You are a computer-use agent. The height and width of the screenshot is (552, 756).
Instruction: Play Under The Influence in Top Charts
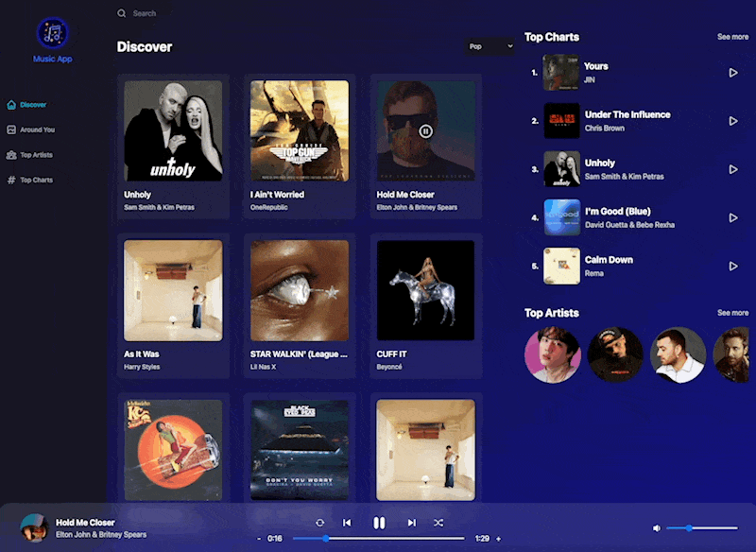[733, 121]
